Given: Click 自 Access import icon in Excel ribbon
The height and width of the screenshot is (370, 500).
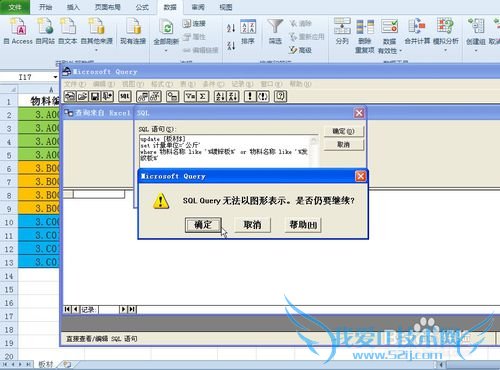Looking at the screenshot, I should (18, 32).
